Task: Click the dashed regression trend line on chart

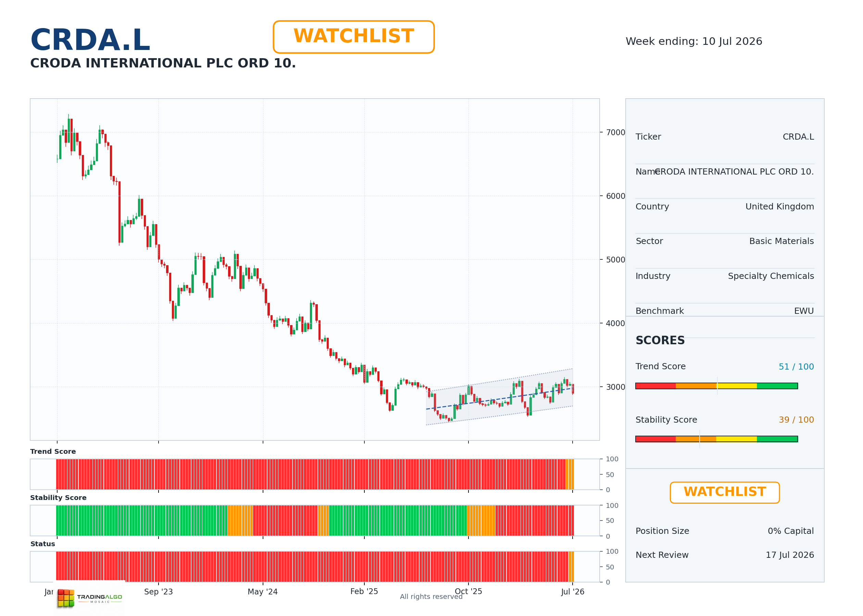Action: [499, 399]
